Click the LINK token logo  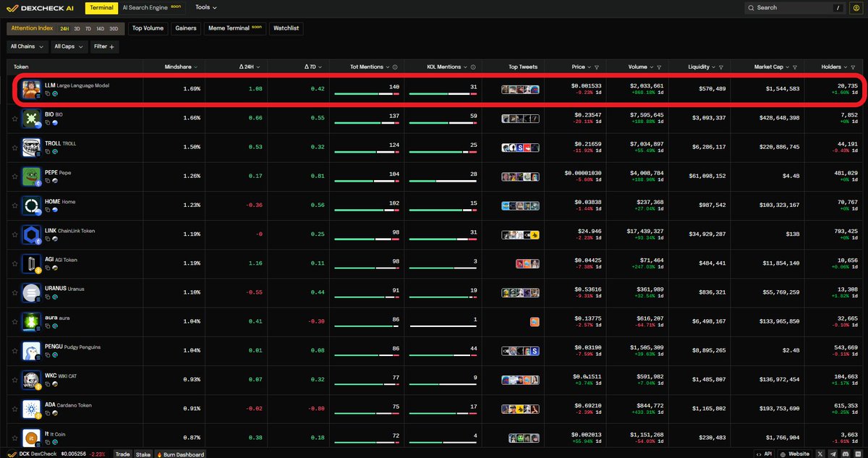[30, 235]
